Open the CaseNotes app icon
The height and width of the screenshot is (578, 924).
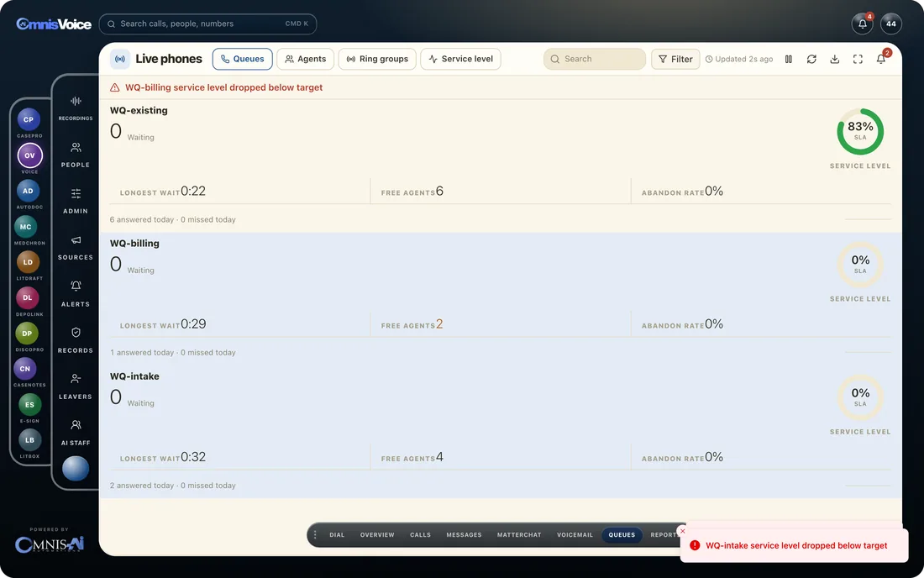click(24, 369)
